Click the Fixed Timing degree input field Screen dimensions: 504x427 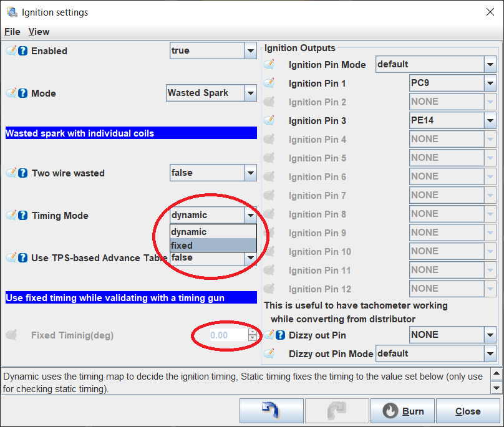click(x=220, y=335)
